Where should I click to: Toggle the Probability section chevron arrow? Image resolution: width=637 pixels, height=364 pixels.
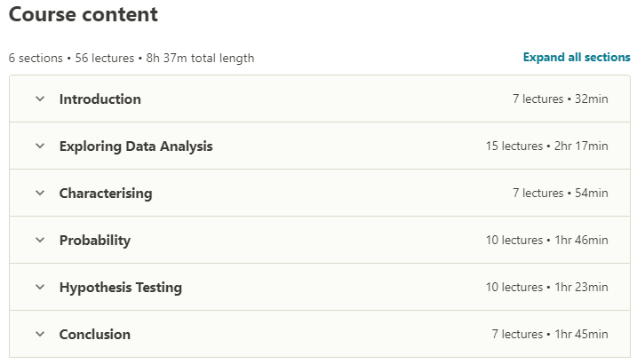(x=39, y=241)
